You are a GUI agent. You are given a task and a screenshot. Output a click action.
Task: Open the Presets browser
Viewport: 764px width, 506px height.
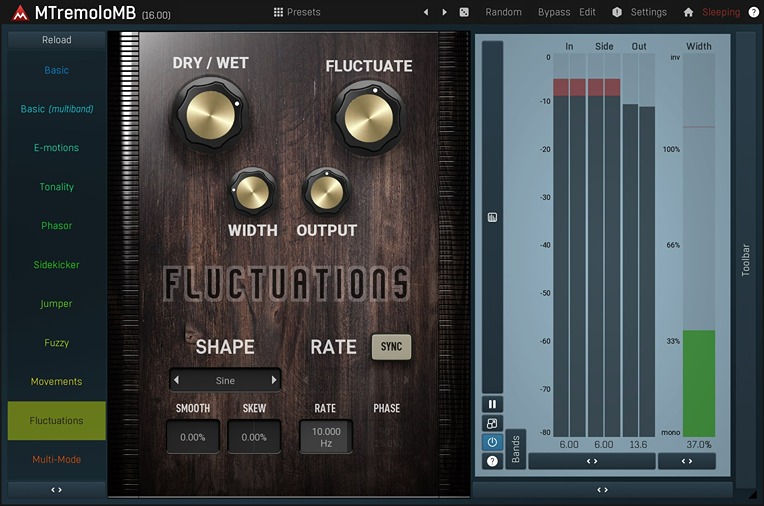pyautogui.click(x=297, y=12)
